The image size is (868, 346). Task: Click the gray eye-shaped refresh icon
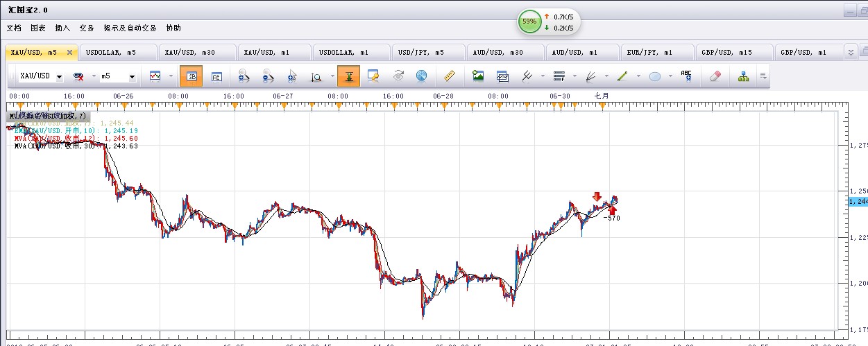click(398, 76)
